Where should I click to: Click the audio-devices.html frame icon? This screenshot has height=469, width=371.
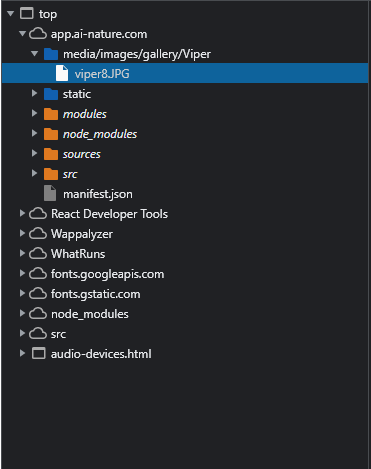38,353
